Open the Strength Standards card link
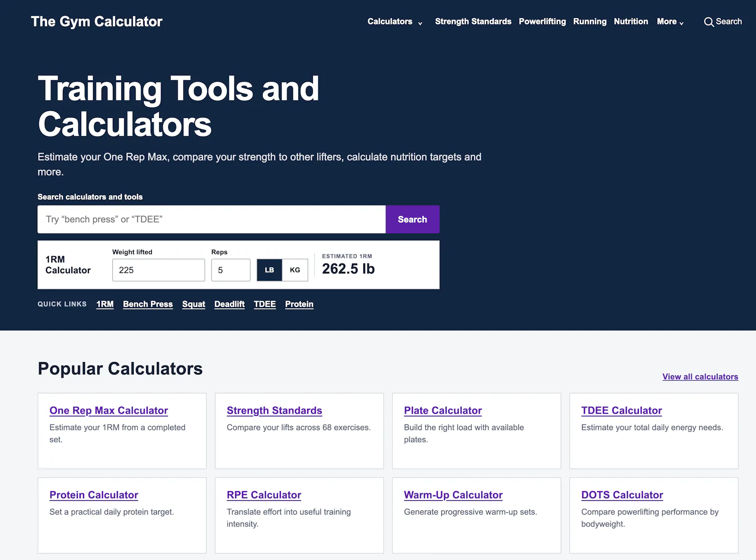Viewport: 756px width, 560px height. point(275,410)
